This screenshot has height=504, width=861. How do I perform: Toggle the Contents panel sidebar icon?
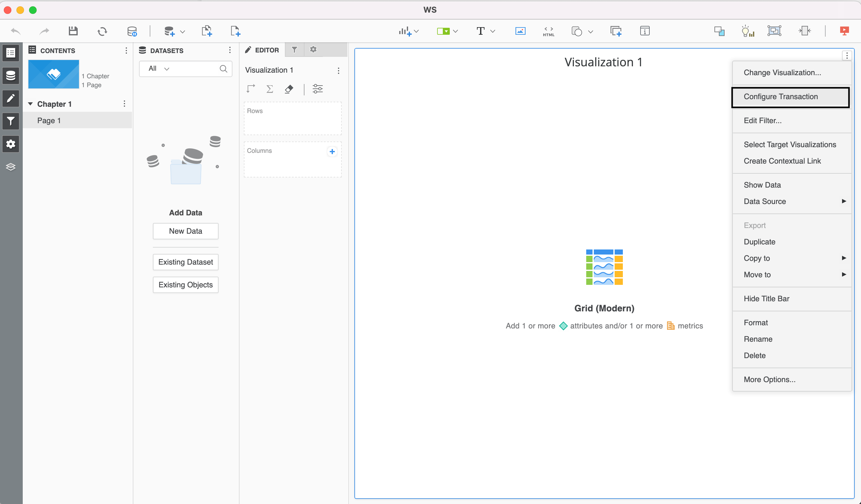click(11, 53)
